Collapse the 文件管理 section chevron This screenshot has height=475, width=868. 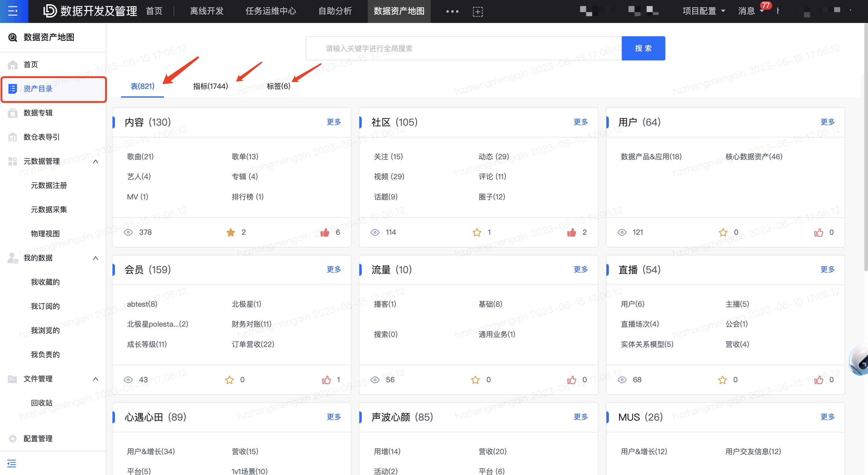[96, 379]
